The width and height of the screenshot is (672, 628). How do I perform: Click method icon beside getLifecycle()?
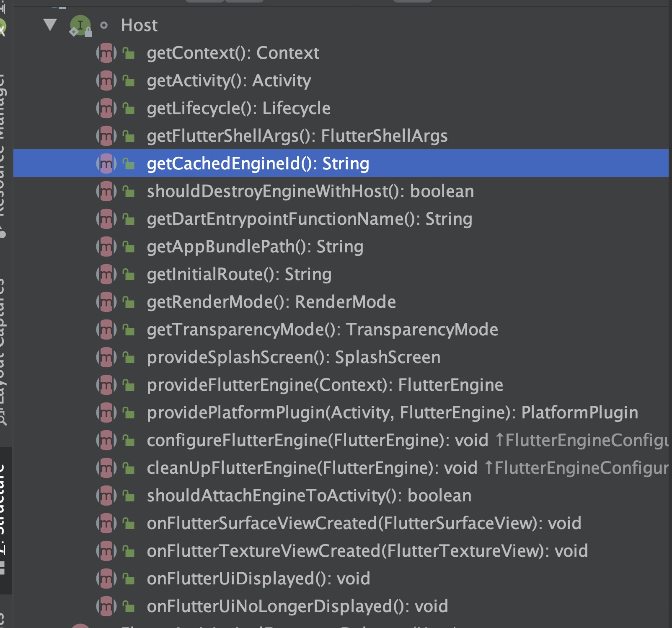[x=106, y=109]
